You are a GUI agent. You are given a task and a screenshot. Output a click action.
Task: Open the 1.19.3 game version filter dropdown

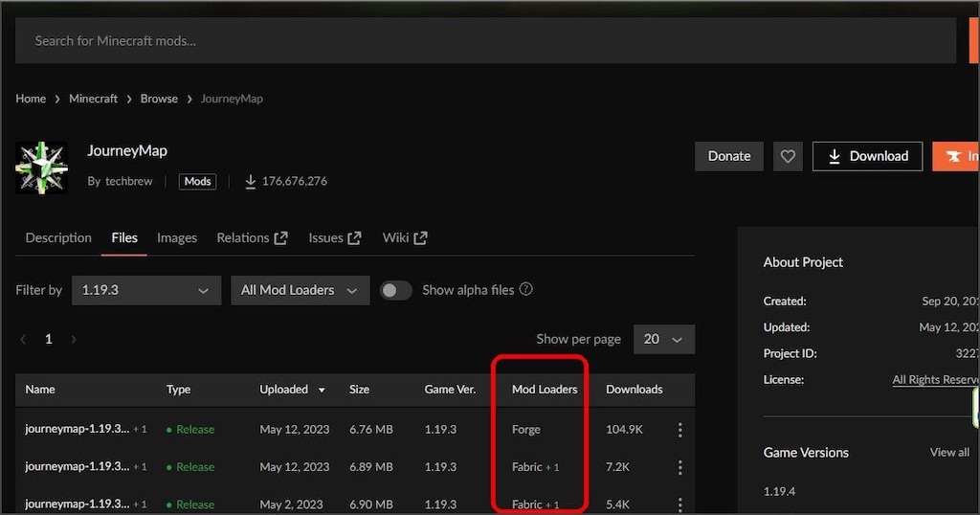(x=146, y=291)
